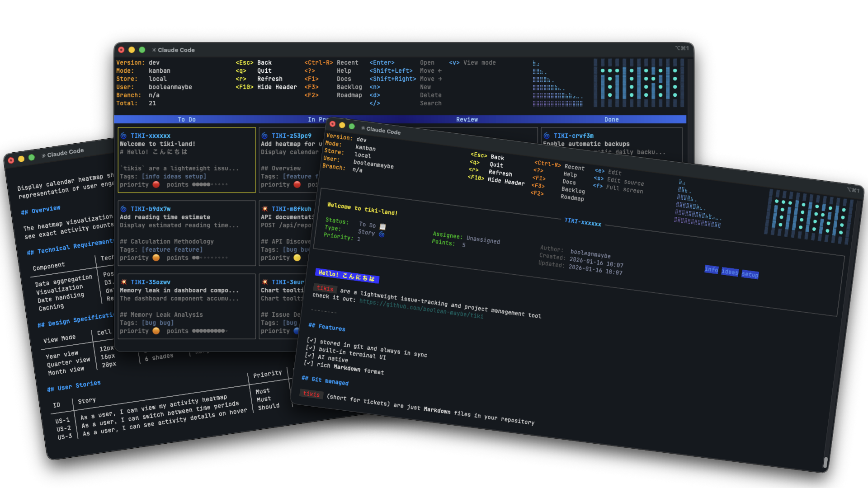
Task: Select the Done column header
Action: point(611,119)
